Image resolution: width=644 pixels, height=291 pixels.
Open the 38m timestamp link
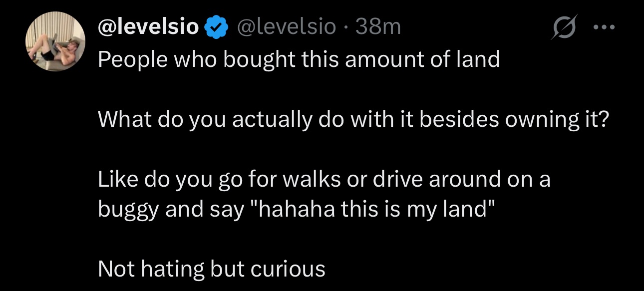click(378, 26)
